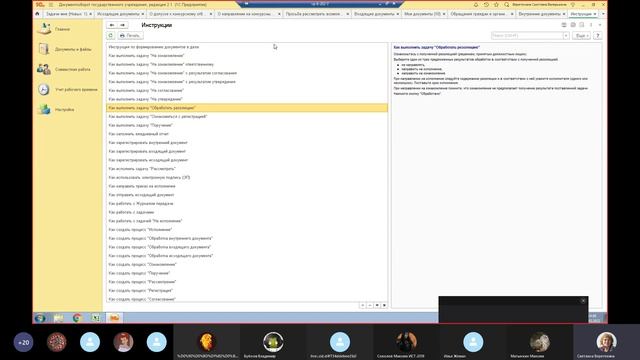Select instruction "Ознакомиться с регистрацией"
This screenshot has height=360, width=640.
[x=247, y=116]
